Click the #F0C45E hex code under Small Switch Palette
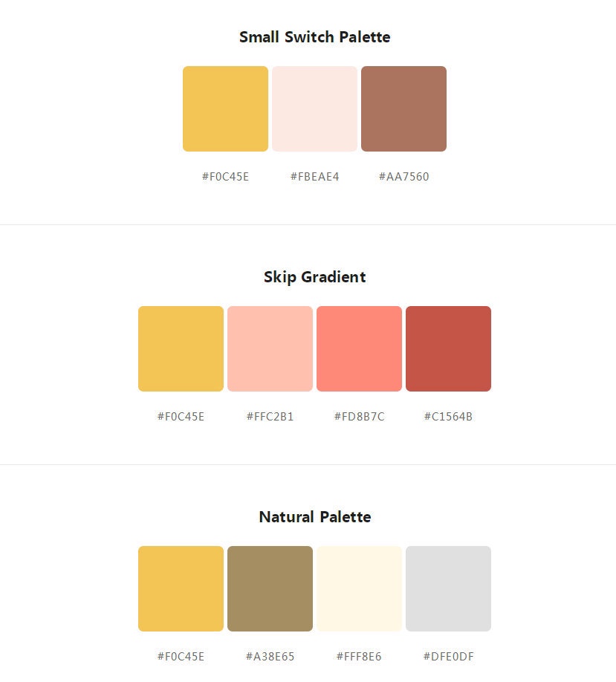 (x=225, y=177)
